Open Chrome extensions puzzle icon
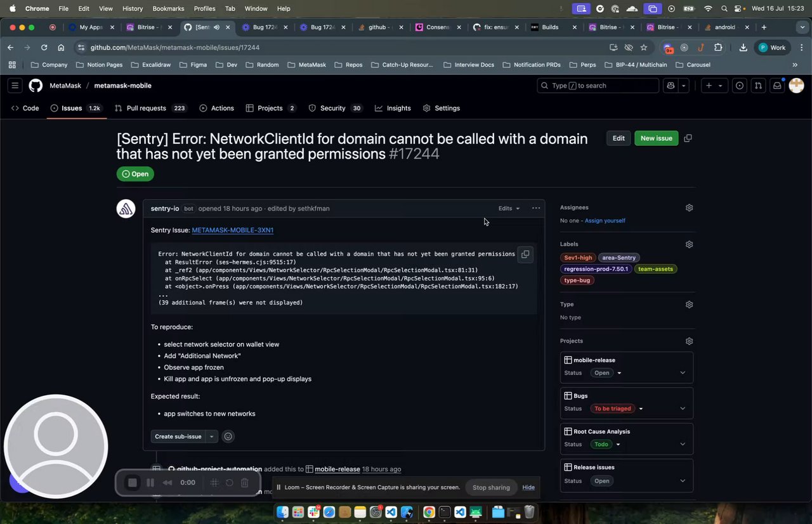The image size is (812, 524). pyautogui.click(x=718, y=48)
